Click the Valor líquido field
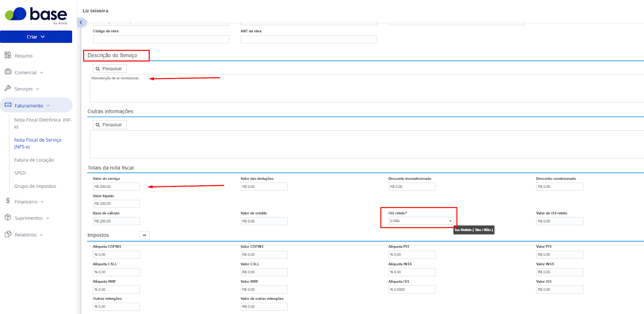 click(116, 204)
